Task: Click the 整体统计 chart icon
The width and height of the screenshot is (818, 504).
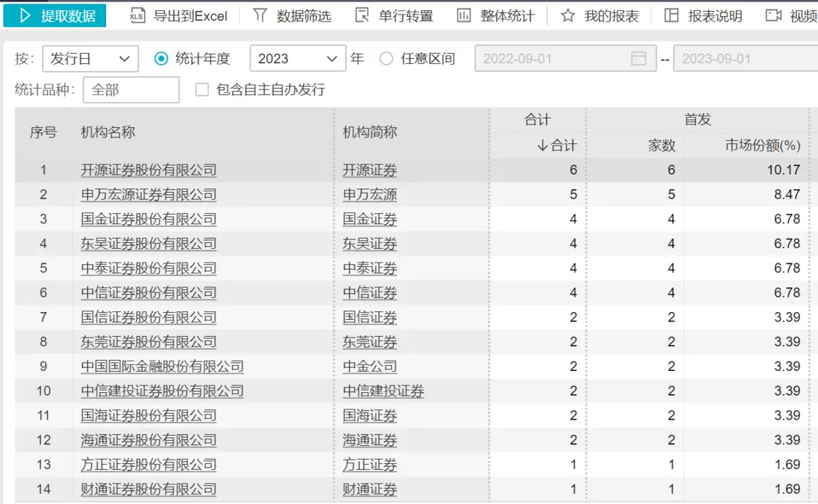Action: tap(463, 15)
